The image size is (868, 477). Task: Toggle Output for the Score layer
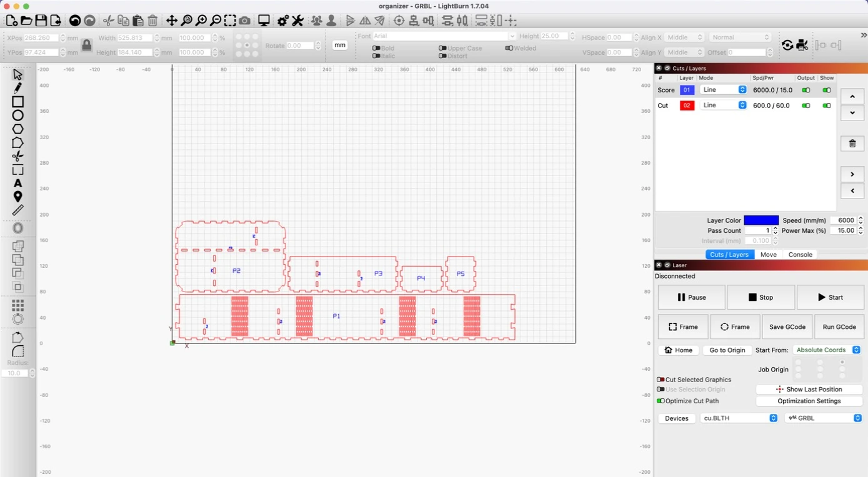point(806,90)
